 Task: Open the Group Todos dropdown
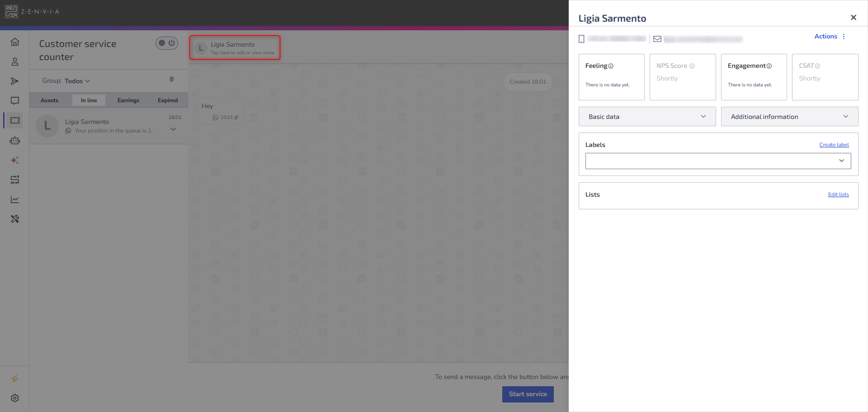click(x=66, y=81)
